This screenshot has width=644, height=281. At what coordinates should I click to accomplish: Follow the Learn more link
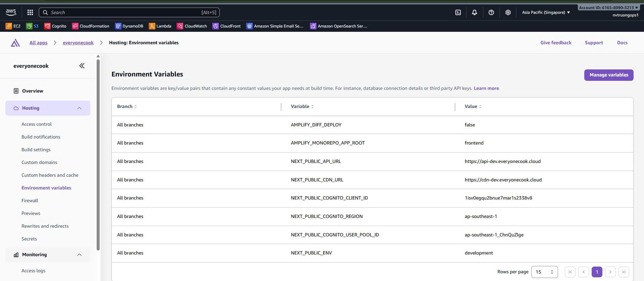tap(486, 88)
